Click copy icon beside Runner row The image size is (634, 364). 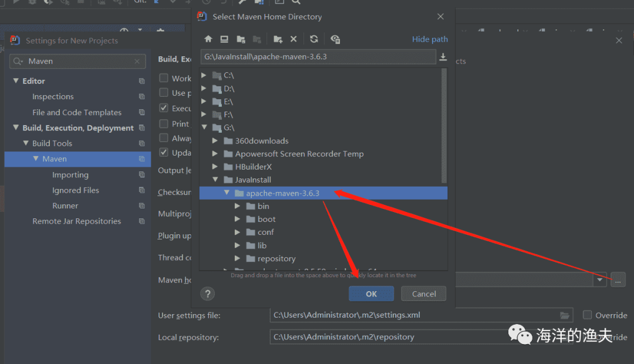tap(141, 205)
